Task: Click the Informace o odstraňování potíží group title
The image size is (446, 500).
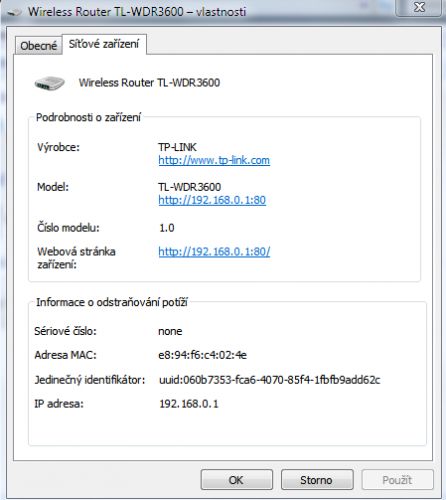Action: pyautogui.click(x=112, y=302)
